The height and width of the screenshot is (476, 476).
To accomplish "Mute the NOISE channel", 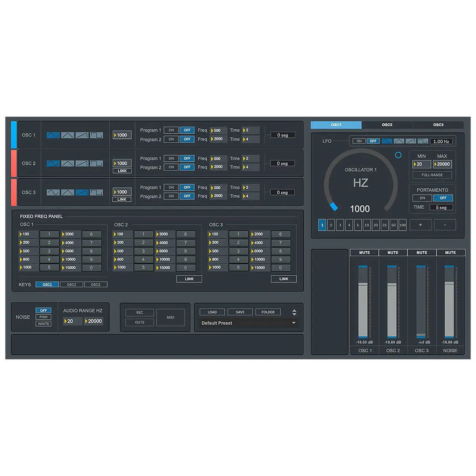I will 451,252.
